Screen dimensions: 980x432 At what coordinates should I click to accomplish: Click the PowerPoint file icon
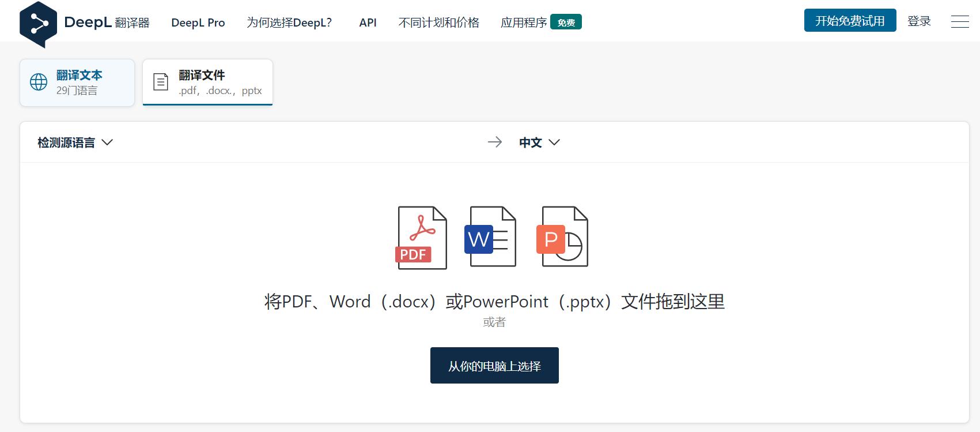pyautogui.click(x=562, y=237)
